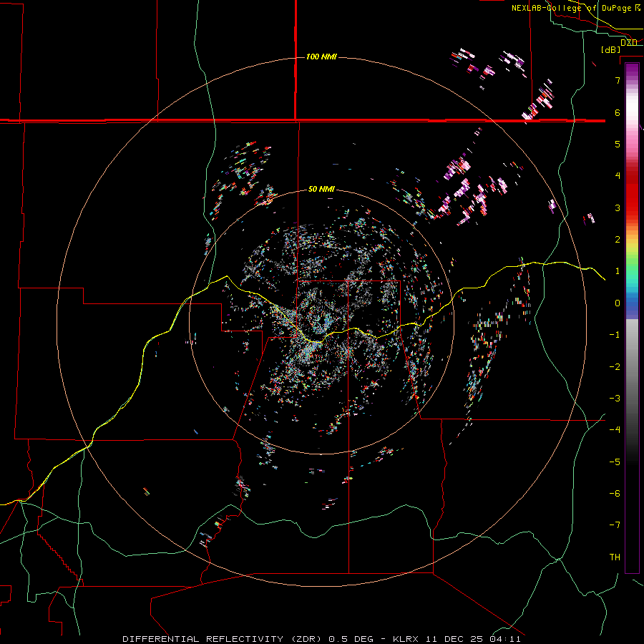Click the -4 value on color scale
The width and height of the screenshot is (644, 644).
[x=615, y=430]
